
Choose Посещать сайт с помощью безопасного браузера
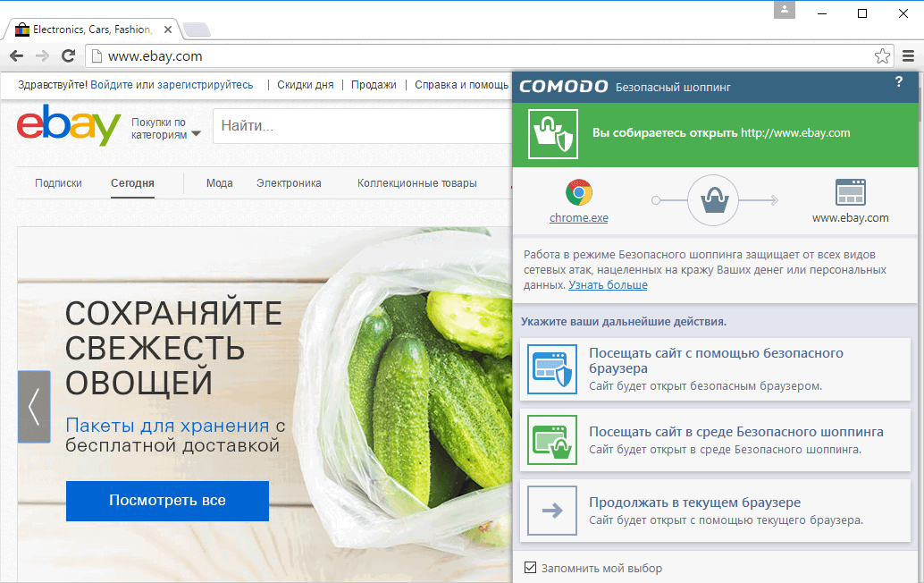point(715,369)
